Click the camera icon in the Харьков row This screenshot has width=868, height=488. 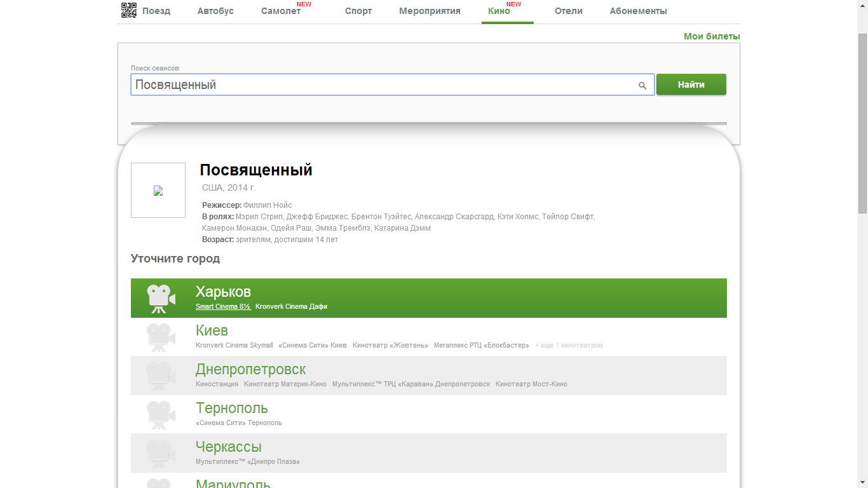[x=161, y=298]
